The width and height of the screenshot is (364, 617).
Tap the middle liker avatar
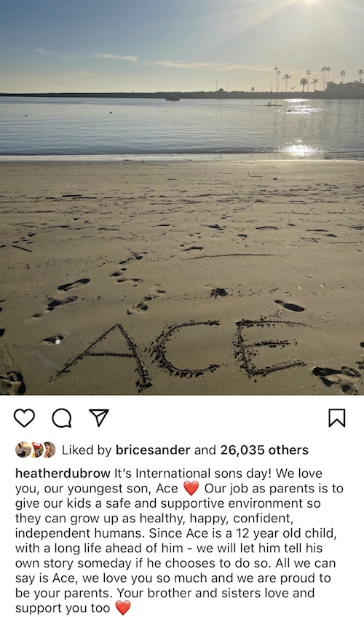(x=36, y=449)
